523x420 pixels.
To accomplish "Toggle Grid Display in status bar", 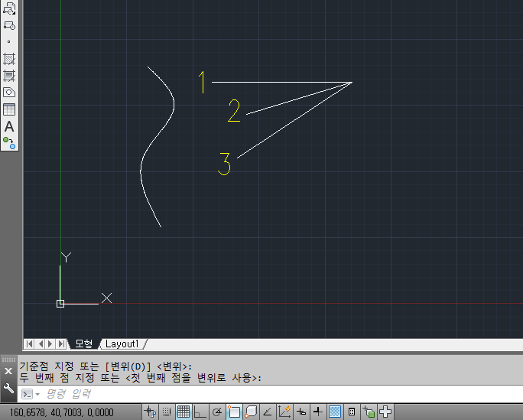I will [184, 412].
